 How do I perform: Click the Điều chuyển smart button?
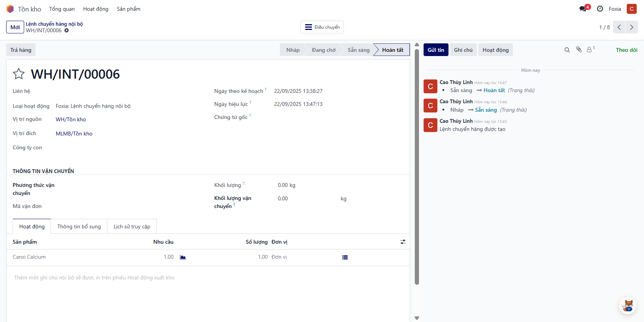point(322,27)
